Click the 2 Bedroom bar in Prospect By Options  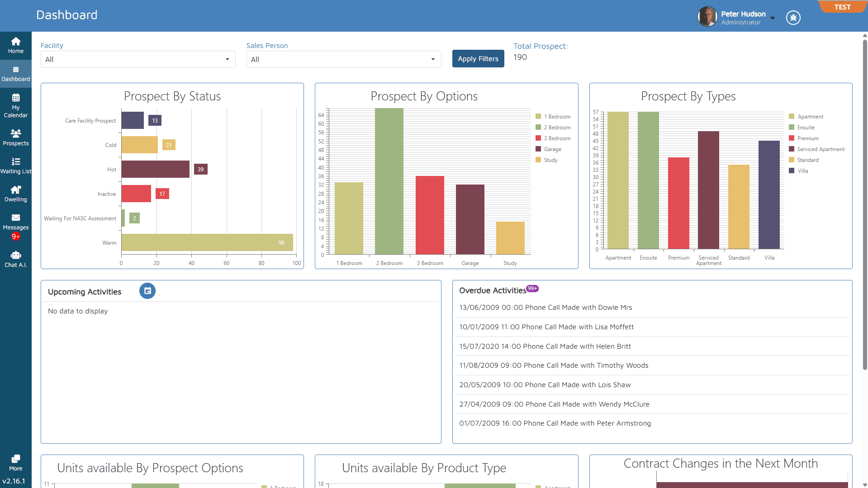pos(389,181)
